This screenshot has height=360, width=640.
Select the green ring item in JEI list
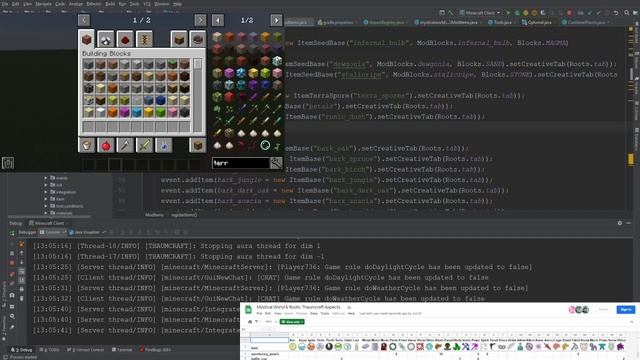tap(265, 145)
